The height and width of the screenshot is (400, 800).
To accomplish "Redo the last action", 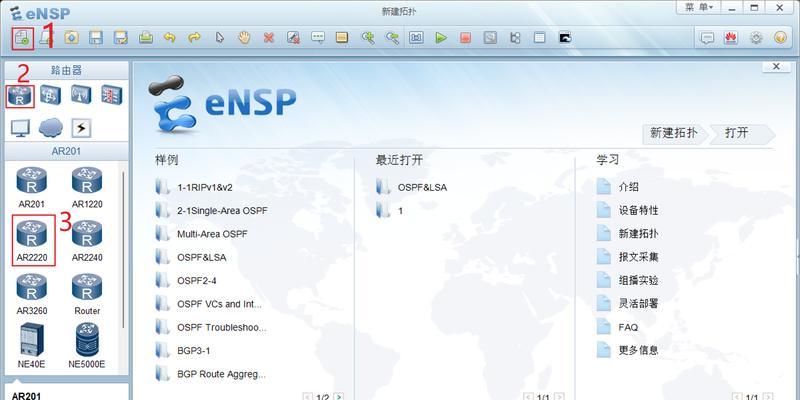I will (x=194, y=38).
